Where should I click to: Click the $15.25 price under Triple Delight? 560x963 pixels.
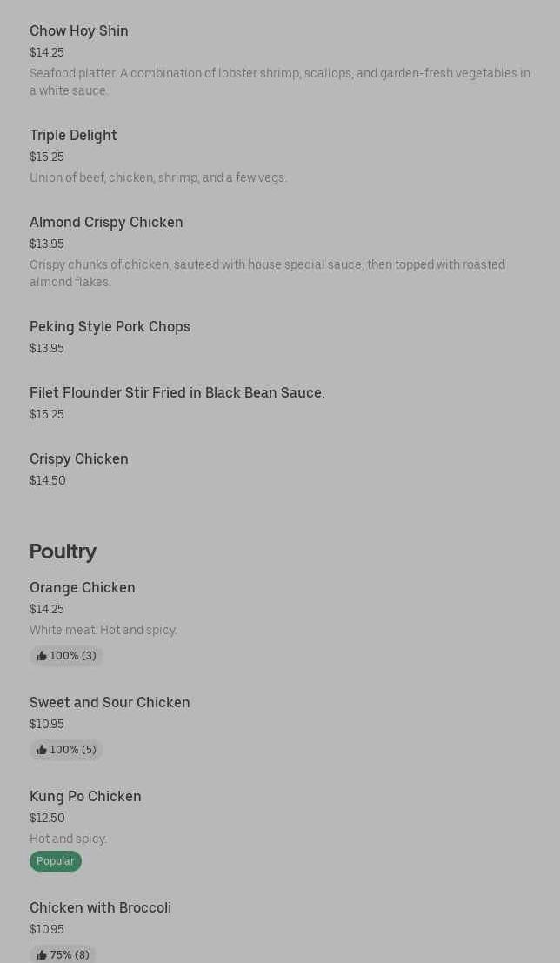point(47,157)
